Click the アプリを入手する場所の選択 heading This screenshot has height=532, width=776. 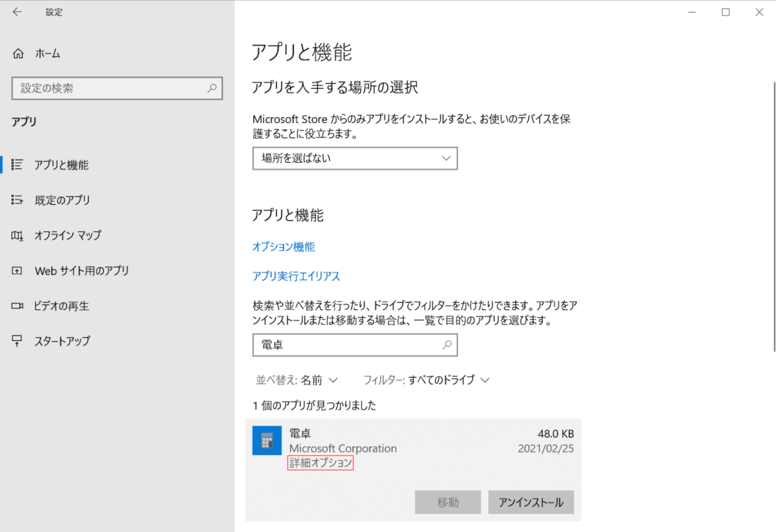coord(335,88)
